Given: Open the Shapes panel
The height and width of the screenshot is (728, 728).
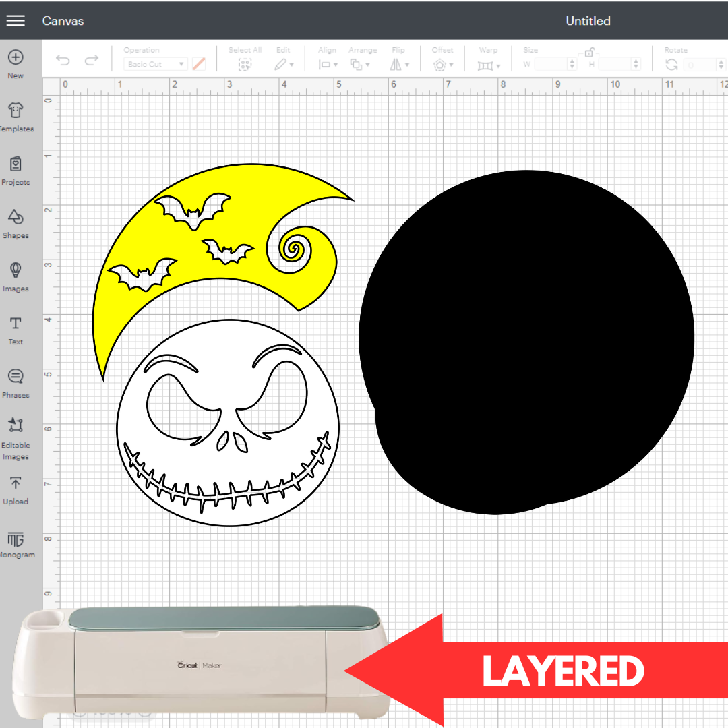Looking at the screenshot, I should coord(16,224).
